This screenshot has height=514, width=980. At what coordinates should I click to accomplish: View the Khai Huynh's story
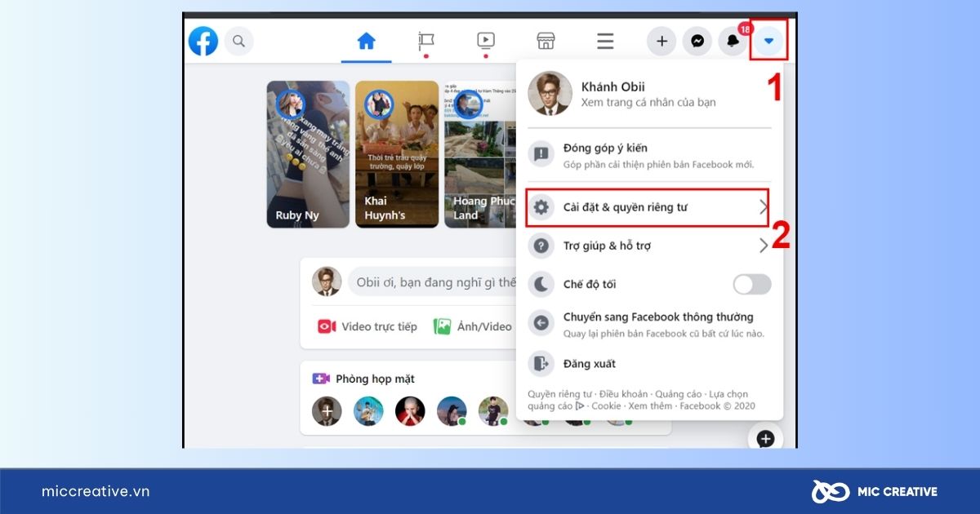click(397, 154)
